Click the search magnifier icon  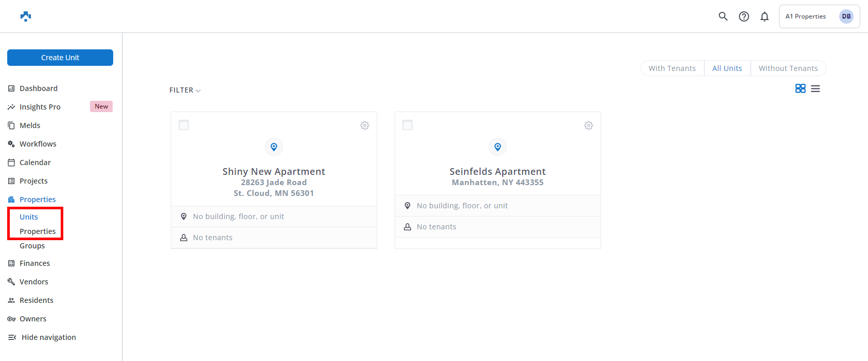tap(723, 16)
